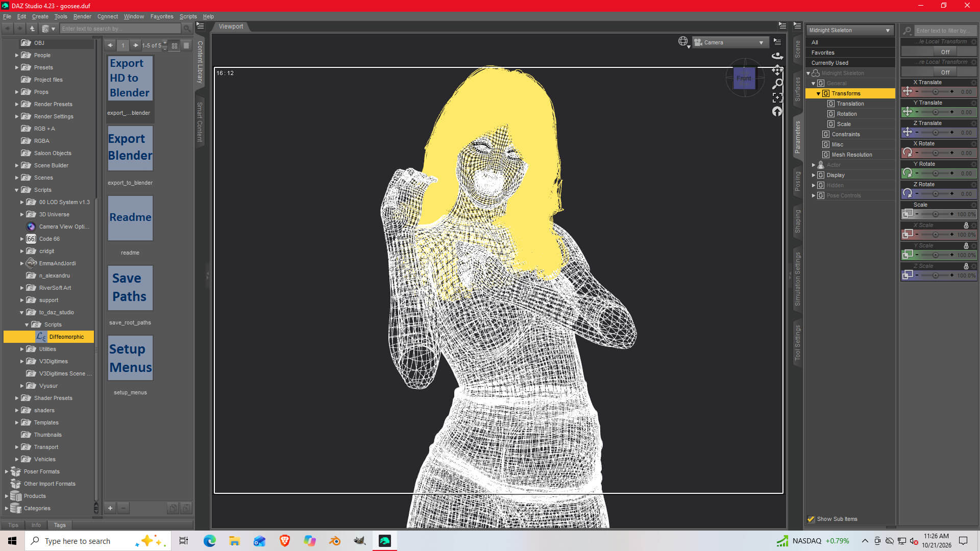Toggle the Show Sub Items checkbox

coord(811,519)
